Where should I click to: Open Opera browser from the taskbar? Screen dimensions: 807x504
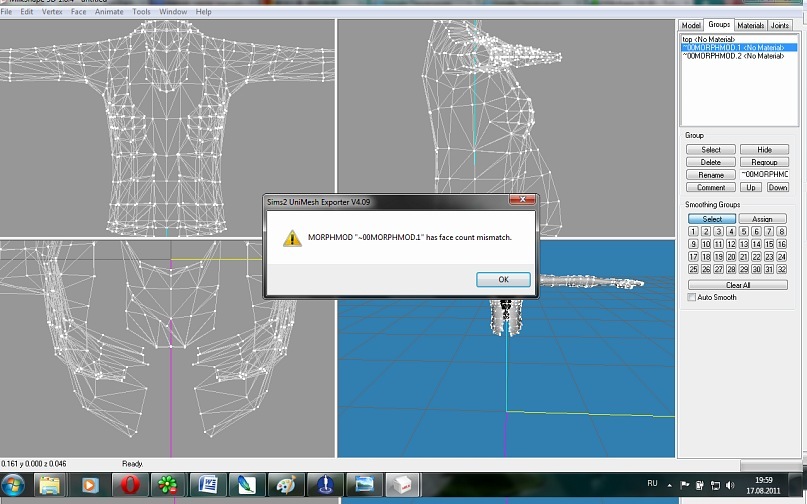coord(129,485)
